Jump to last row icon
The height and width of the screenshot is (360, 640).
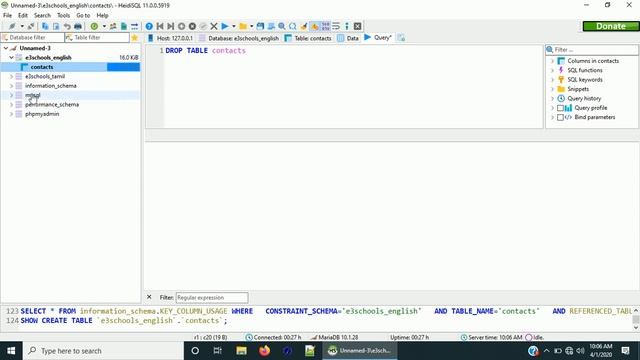[x=171, y=26]
